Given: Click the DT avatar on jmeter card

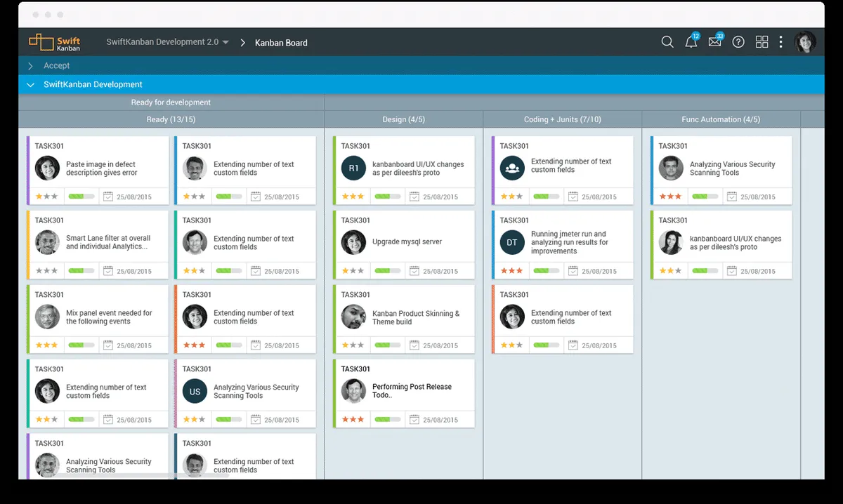Looking at the screenshot, I should click(x=512, y=243).
